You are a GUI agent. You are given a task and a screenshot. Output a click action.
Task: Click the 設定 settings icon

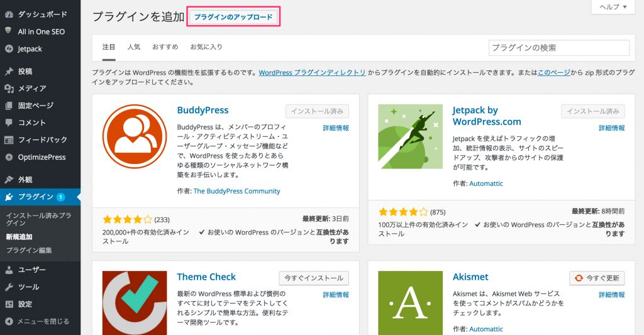pyautogui.click(x=9, y=304)
